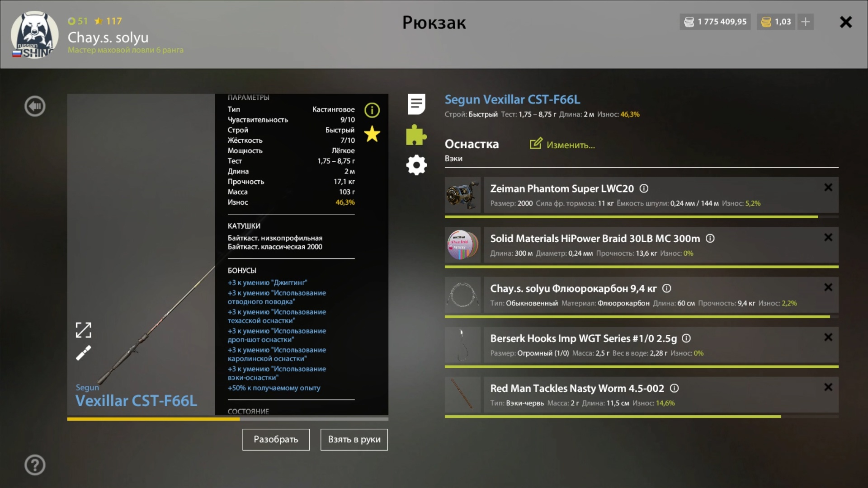Toggle the yellow favorite star

pos(372,134)
